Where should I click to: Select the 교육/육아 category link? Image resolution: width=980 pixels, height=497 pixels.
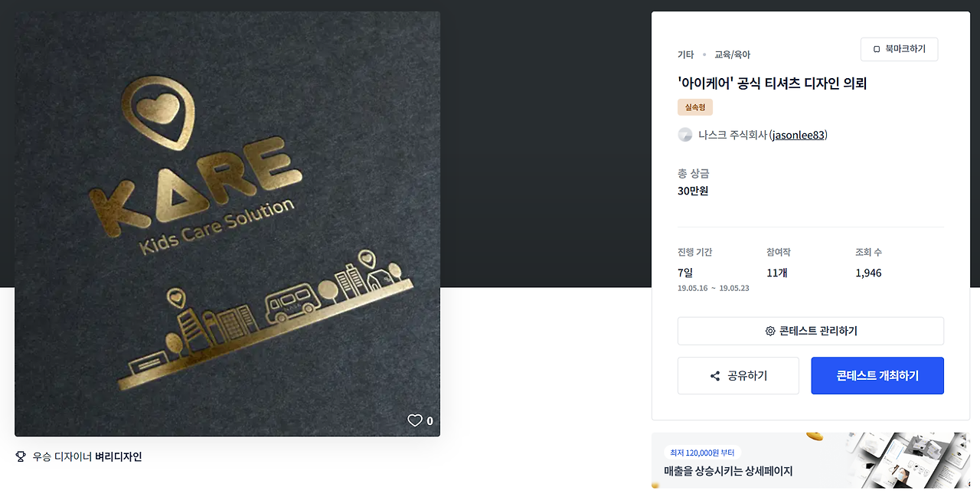click(x=732, y=54)
